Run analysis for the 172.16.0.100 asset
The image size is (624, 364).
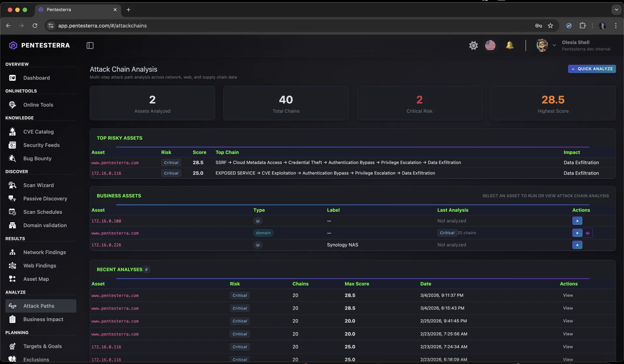(577, 221)
